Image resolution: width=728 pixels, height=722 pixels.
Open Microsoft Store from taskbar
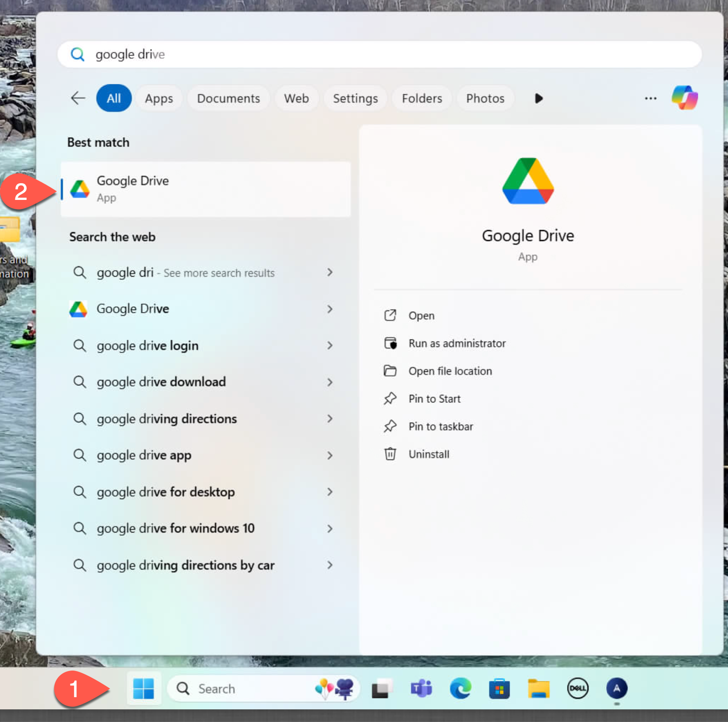click(x=499, y=689)
